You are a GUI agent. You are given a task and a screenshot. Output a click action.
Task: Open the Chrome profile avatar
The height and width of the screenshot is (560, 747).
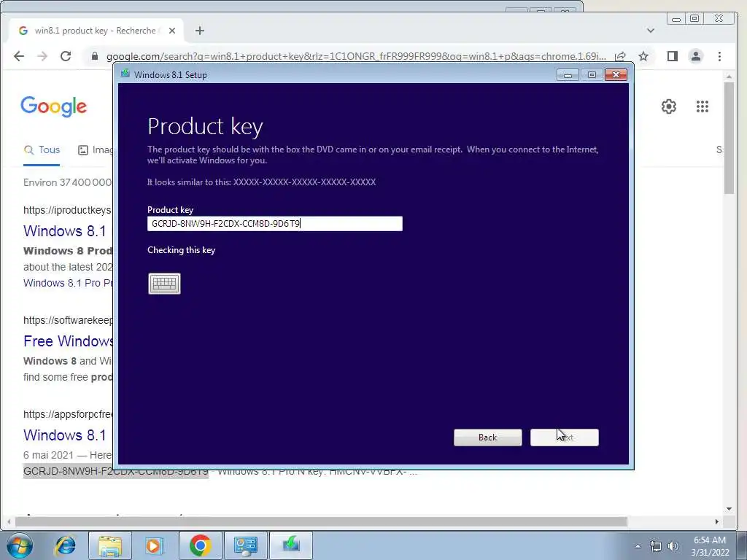[x=696, y=56]
